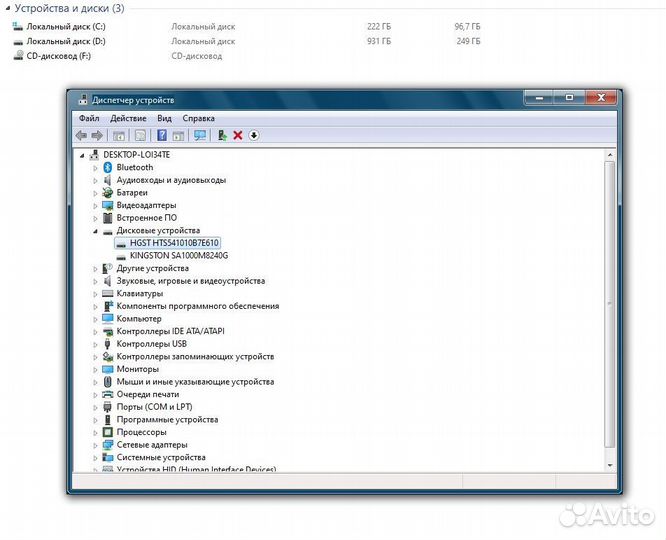This screenshot has height=540, width=666.
Task: Click Scan for hardware changes monitor icon
Action: tap(200, 135)
